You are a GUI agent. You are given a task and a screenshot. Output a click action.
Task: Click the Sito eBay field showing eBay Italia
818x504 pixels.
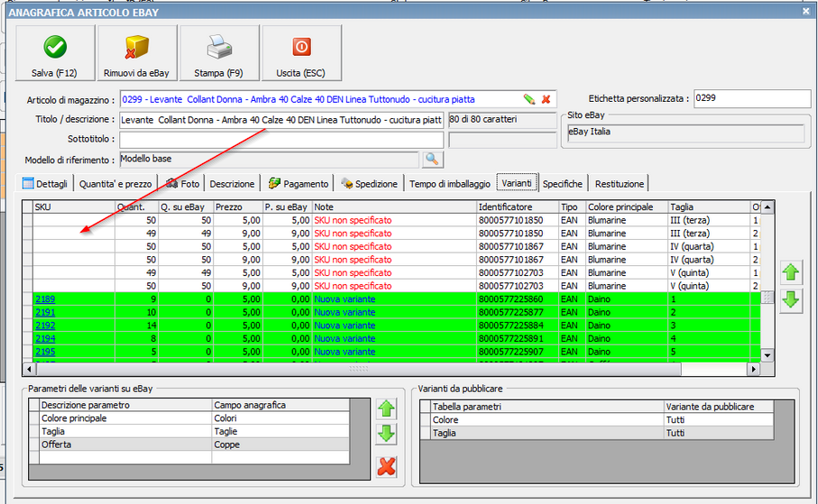pyautogui.click(x=685, y=133)
